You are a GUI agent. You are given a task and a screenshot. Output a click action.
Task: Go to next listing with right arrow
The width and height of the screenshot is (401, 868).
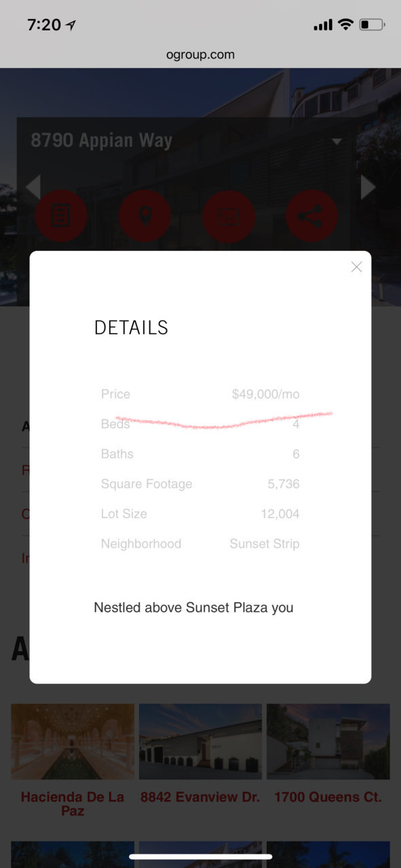tap(368, 187)
